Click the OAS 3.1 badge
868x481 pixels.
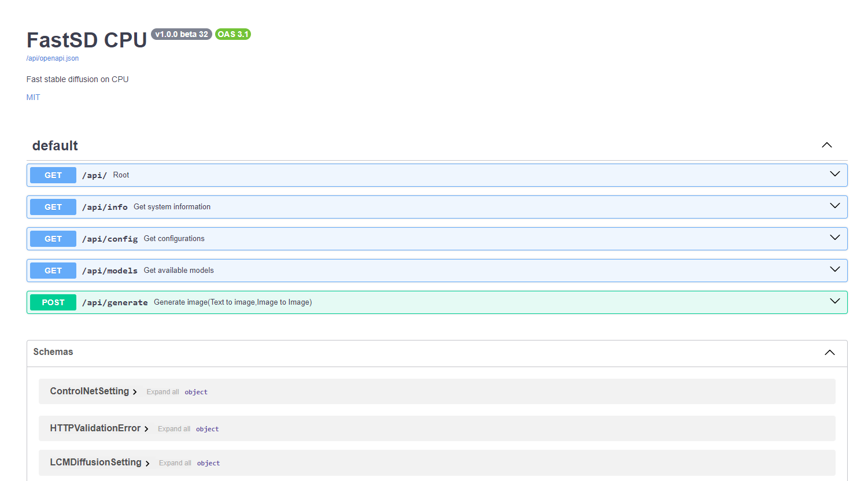[233, 34]
